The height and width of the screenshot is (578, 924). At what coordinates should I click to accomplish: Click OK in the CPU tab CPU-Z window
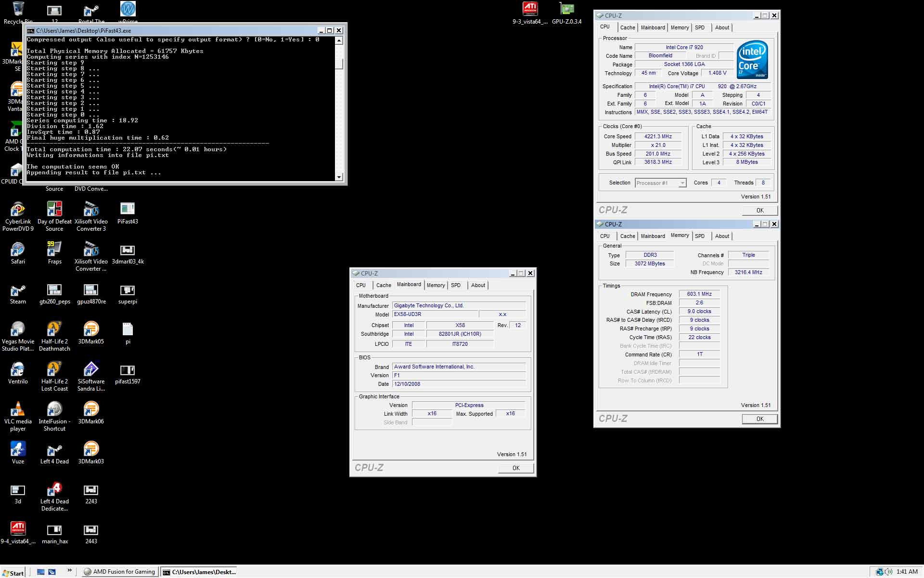pos(759,210)
